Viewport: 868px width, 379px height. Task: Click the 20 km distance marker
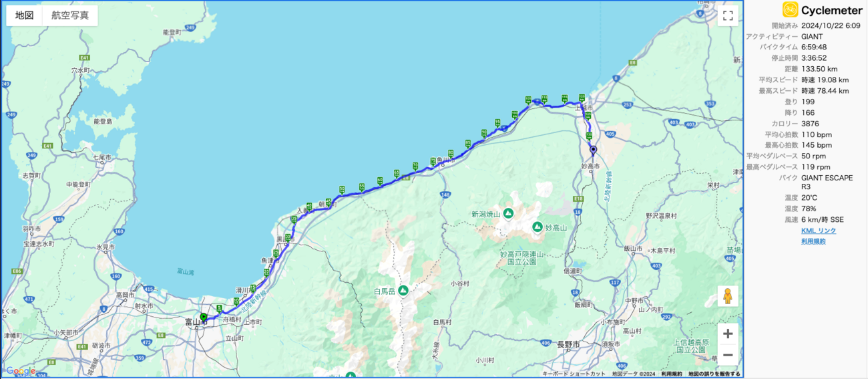coord(266,272)
